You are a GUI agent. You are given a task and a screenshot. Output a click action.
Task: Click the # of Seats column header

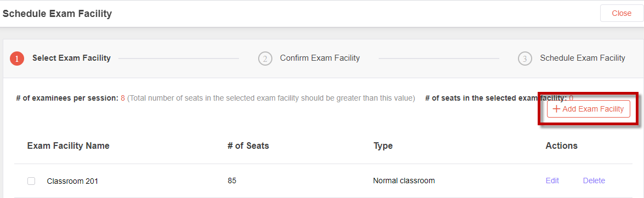(248, 146)
